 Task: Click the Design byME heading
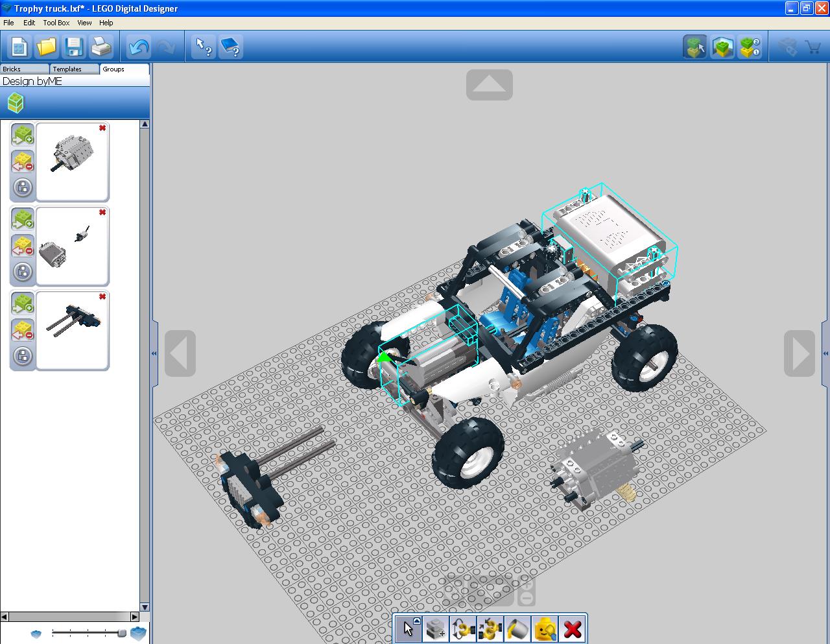[32, 81]
